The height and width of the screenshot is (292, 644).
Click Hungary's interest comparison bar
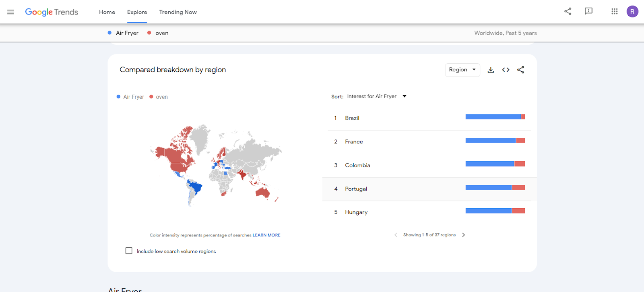pyautogui.click(x=495, y=211)
